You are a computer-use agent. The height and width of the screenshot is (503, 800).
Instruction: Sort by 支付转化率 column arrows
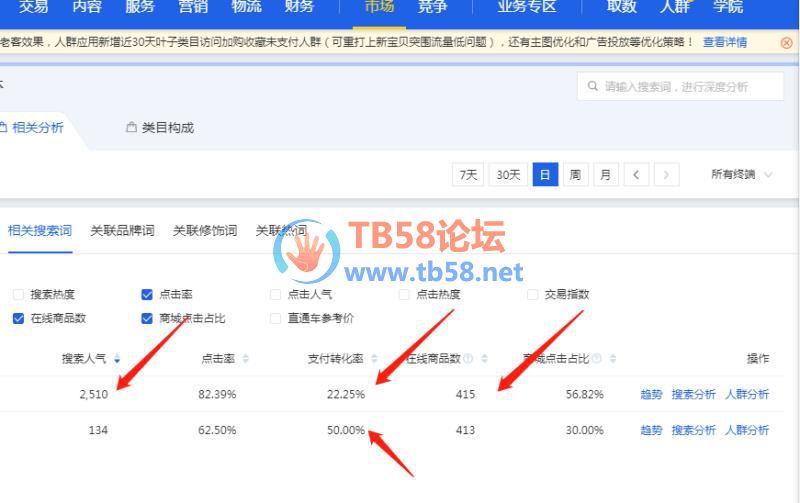click(374, 359)
